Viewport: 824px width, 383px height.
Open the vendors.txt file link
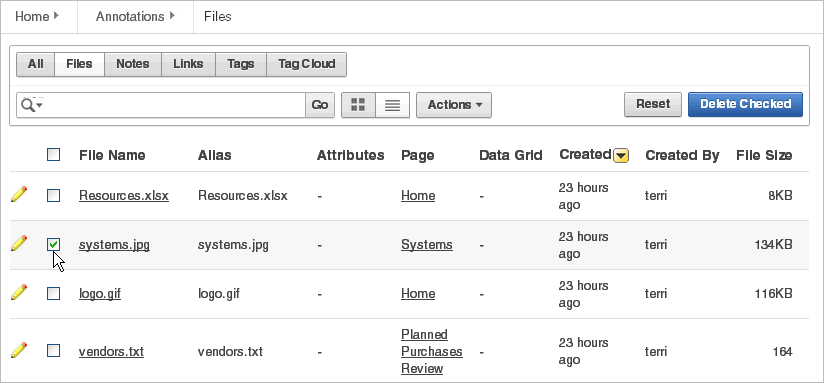pyautogui.click(x=111, y=351)
